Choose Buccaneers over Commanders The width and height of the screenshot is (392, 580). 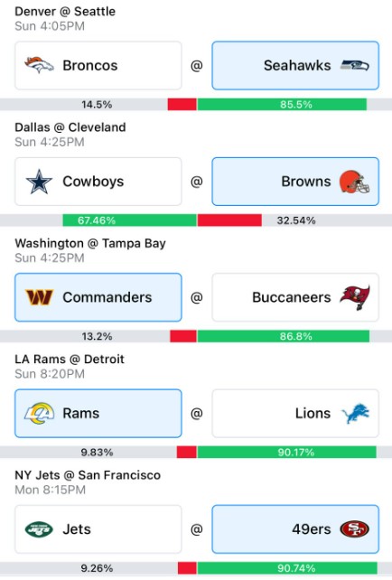coord(295,297)
